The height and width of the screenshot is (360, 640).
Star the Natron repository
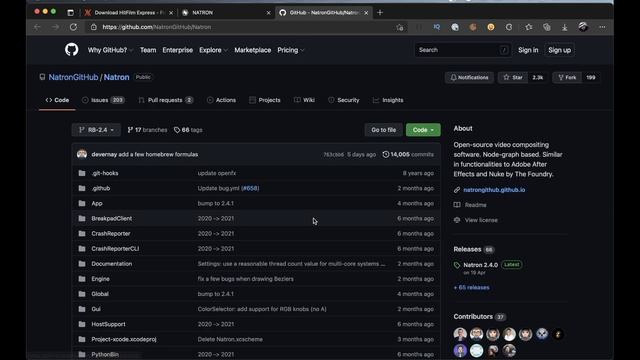(x=513, y=77)
